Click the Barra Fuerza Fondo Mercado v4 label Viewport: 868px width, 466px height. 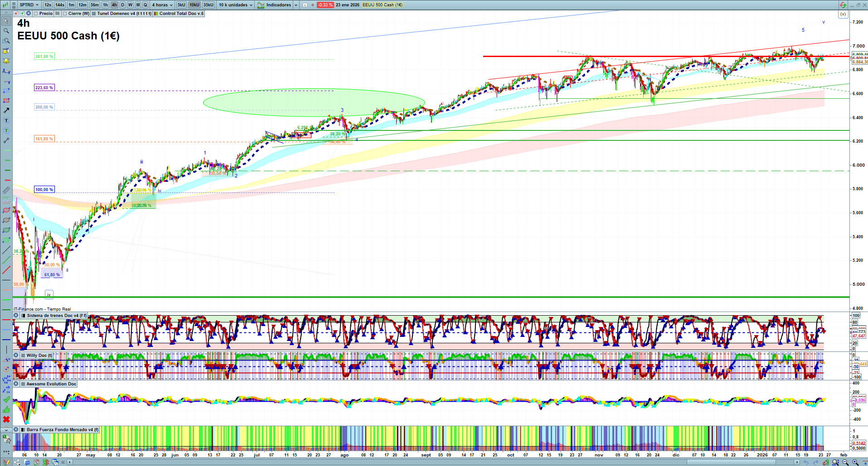click(x=63, y=430)
